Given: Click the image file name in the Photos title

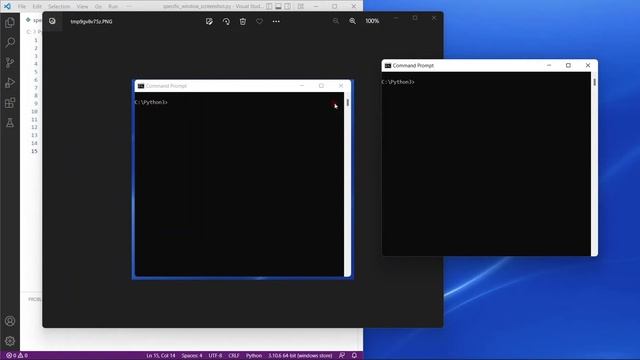Looking at the screenshot, I should (x=91, y=21).
